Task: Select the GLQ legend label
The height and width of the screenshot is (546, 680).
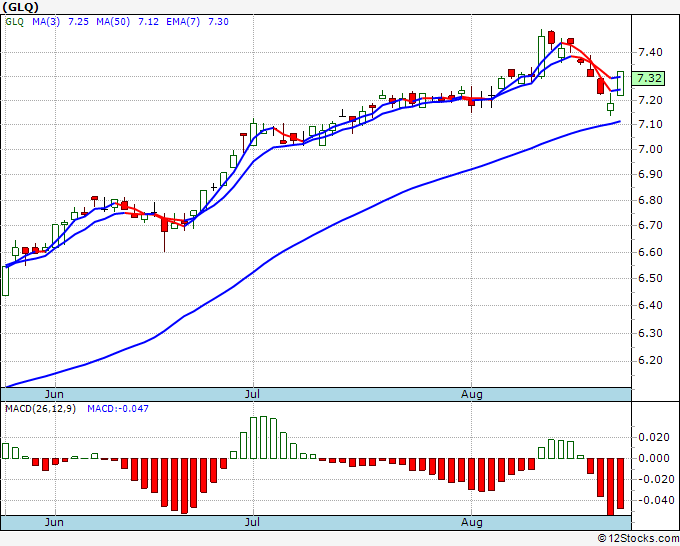Action: (14, 22)
